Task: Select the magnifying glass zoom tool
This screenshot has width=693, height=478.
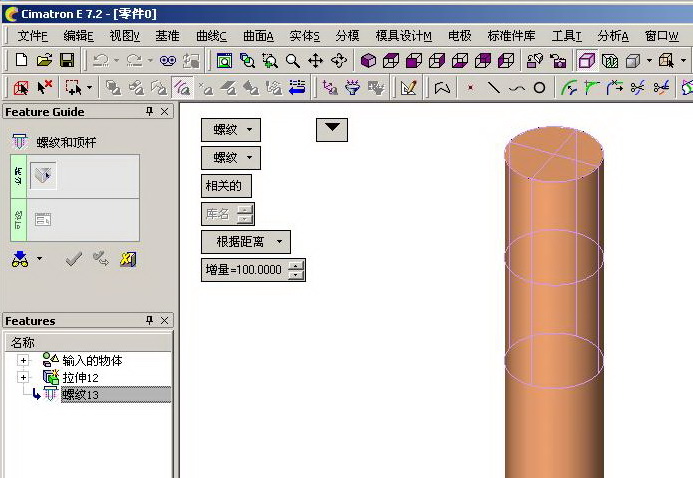Action: pyautogui.click(x=293, y=60)
